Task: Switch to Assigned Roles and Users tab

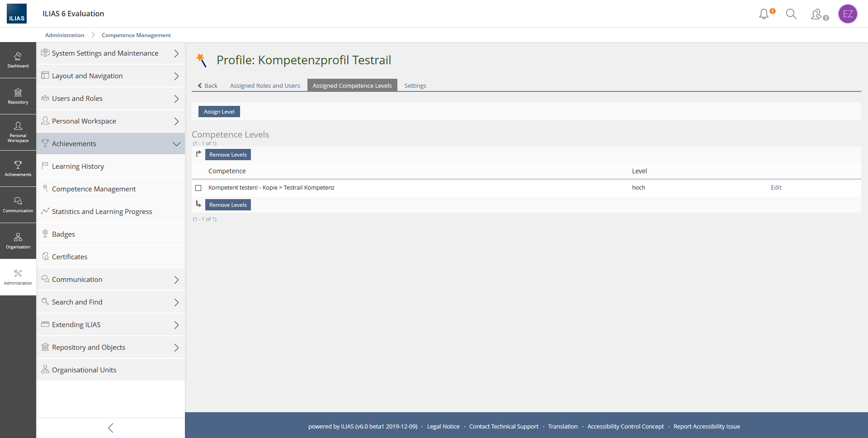Action: pos(265,86)
